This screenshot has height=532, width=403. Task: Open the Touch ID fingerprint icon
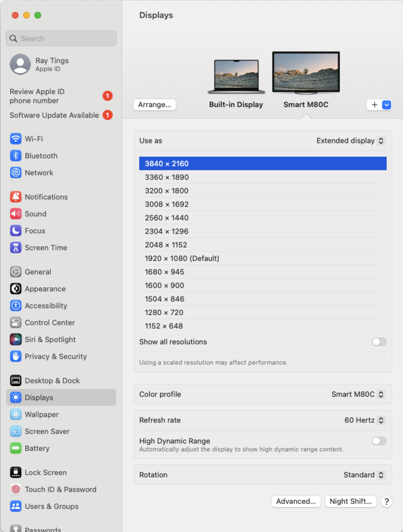[16, 489]
